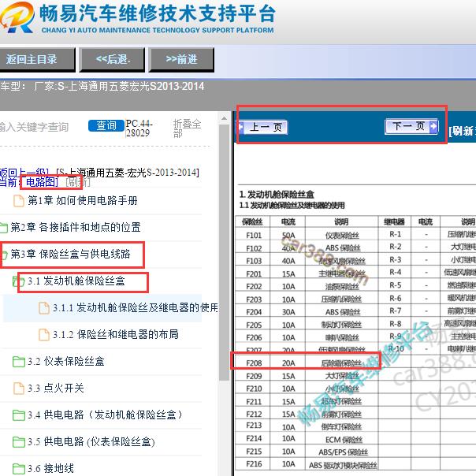The width and height of the screenshot is (476, 476).
Task: Open 第1章 如何使用电路手册
Action: (83, 200)
